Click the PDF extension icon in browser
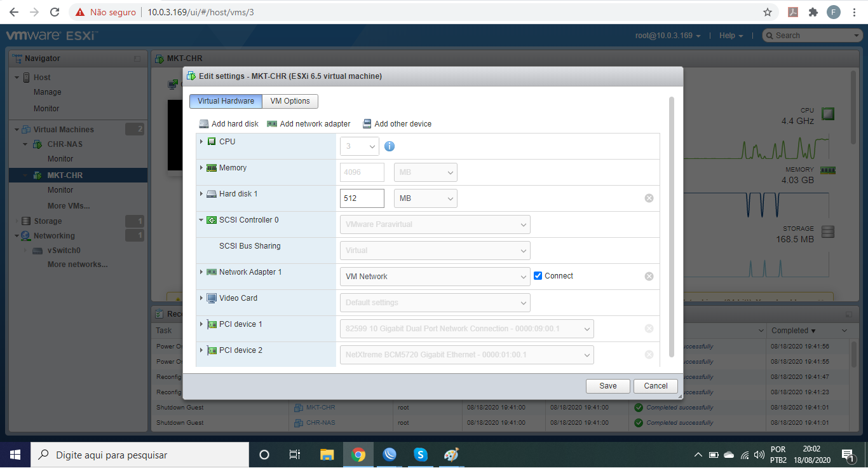This screenshot has height=468, width=868. tap(793, 12)
